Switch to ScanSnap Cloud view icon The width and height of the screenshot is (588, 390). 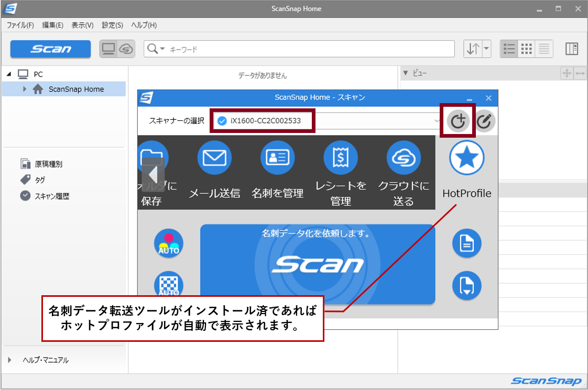pyautogui.click(x=126, y=49)
